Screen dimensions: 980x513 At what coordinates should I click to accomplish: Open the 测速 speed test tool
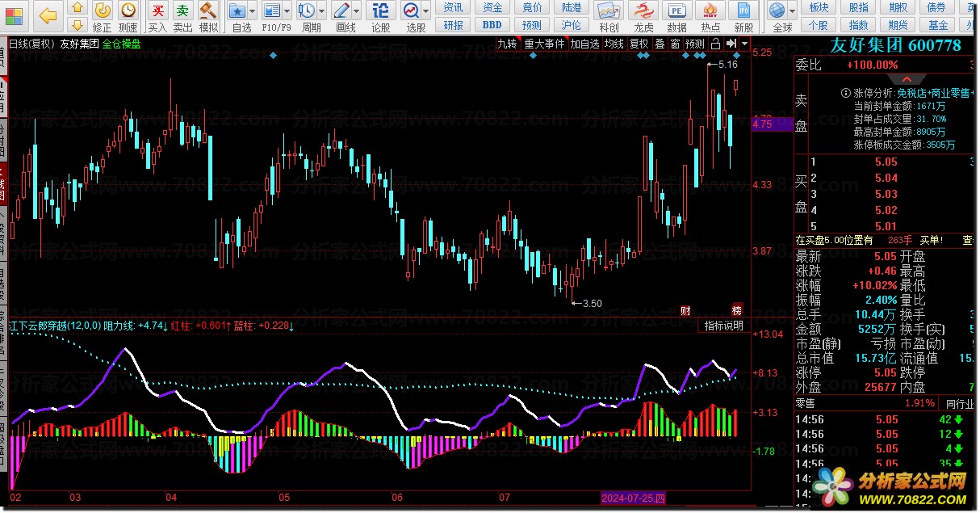pos(128,16)
